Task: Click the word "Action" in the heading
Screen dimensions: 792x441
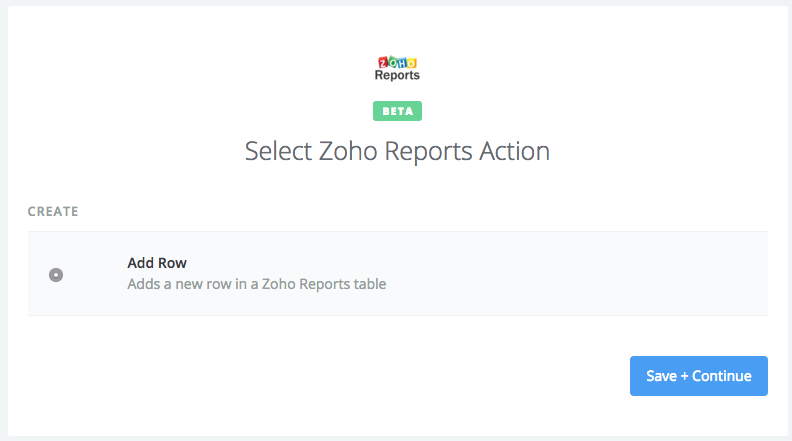Action: coord(512,152)
